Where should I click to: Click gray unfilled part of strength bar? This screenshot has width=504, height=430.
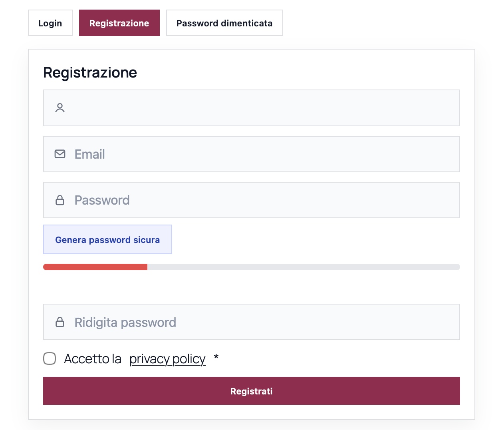pos(304,267)
